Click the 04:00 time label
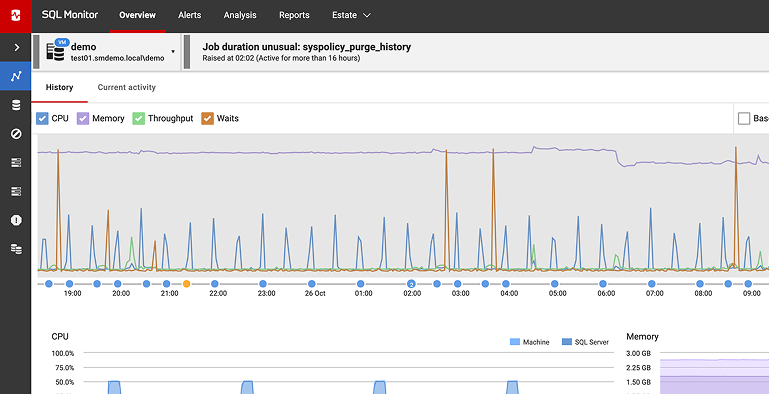The image size is (769, 394). tap(509, 293)
